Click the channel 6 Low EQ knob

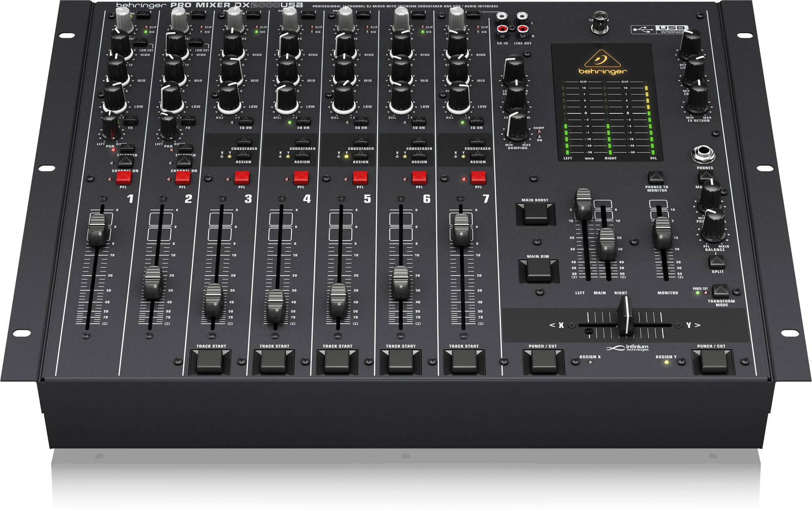[x=402, y=97]
